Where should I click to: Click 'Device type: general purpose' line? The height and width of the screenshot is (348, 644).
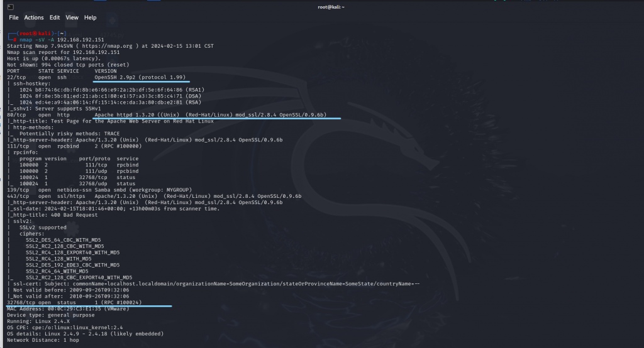(x=50, y=315)
